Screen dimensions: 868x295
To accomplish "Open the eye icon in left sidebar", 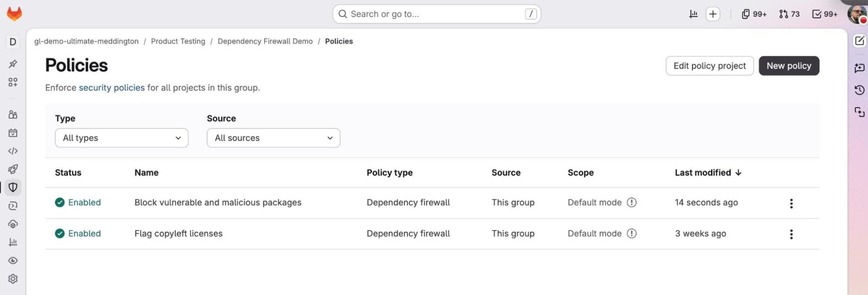I will [x=13, y=261].
